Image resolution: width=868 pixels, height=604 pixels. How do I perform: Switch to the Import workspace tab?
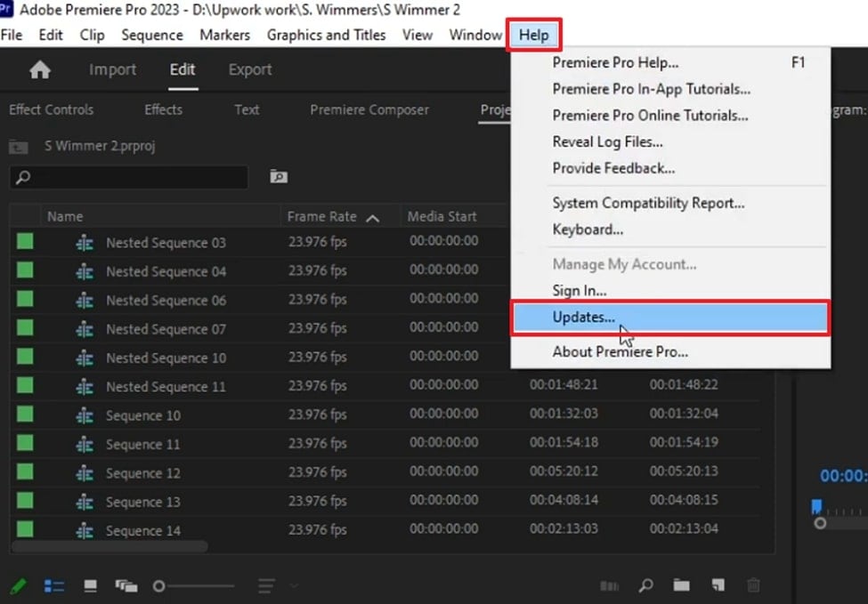click(x=112, y=69)
